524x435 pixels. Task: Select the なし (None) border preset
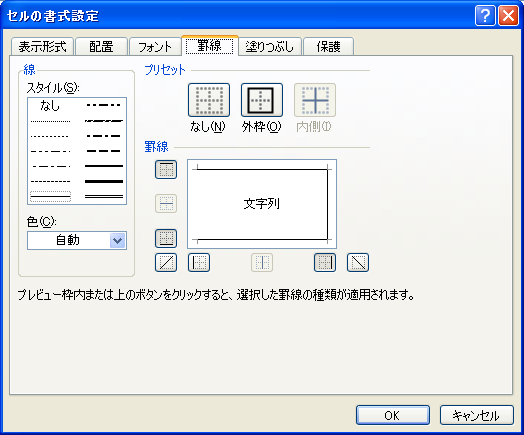pos(209,100)
